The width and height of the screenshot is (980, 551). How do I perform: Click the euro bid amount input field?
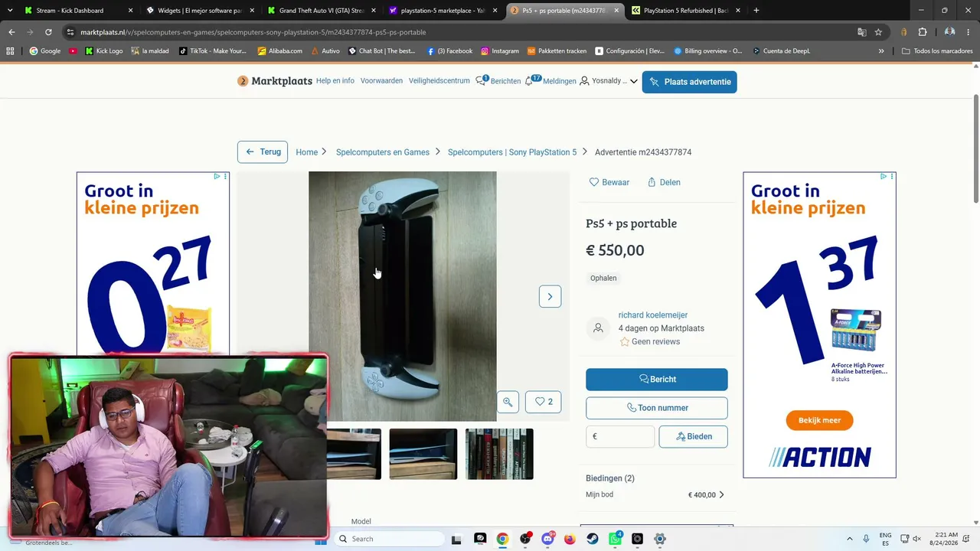click(x=620, y=436)
